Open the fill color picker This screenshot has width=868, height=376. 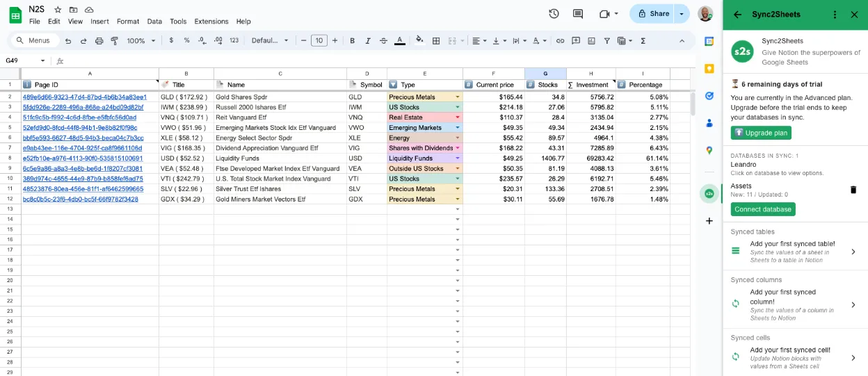click(x=419, y=41)
